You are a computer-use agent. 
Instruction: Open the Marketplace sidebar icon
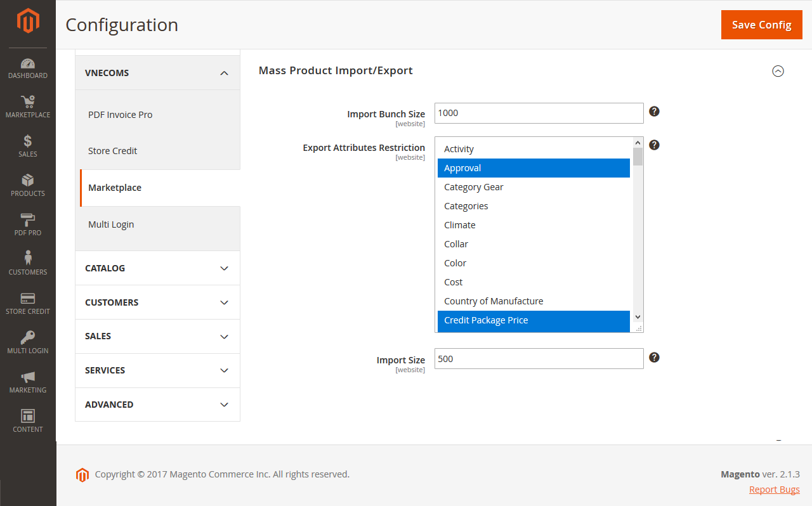pyautogui.click(x=27, y=105)
